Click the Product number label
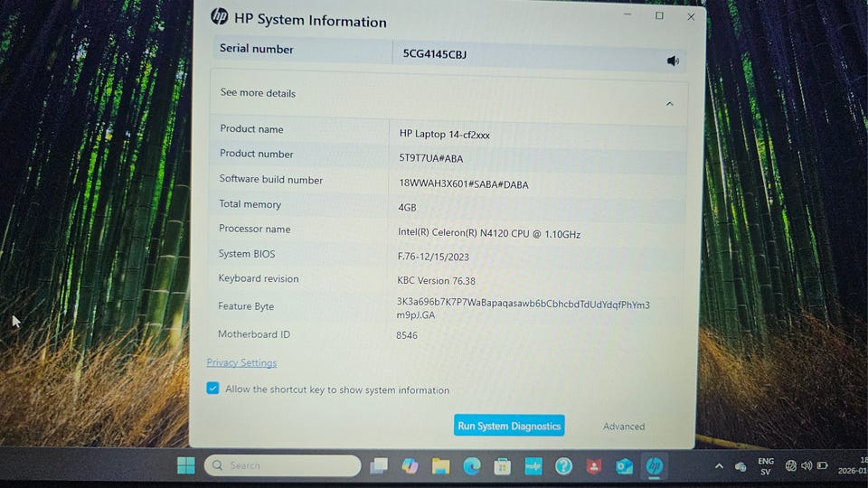The width and height of the screenshot is (868, 488). click(x=256, y=154)
